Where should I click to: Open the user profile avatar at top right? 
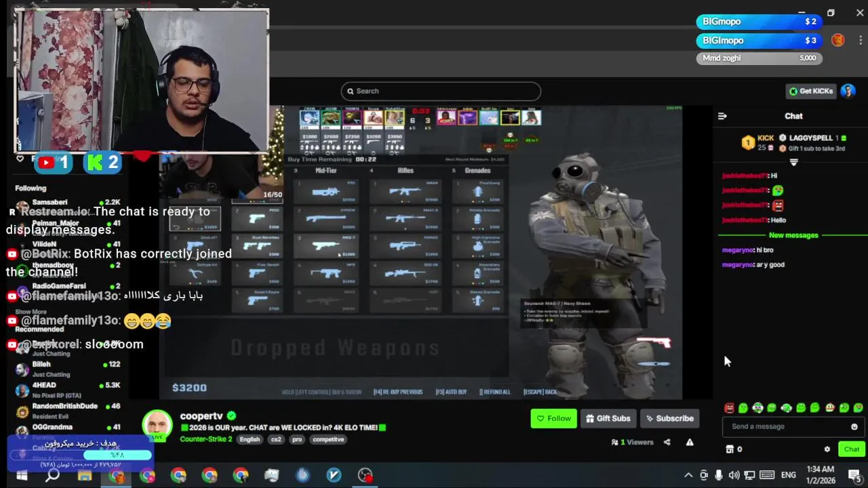click(848, 91)
